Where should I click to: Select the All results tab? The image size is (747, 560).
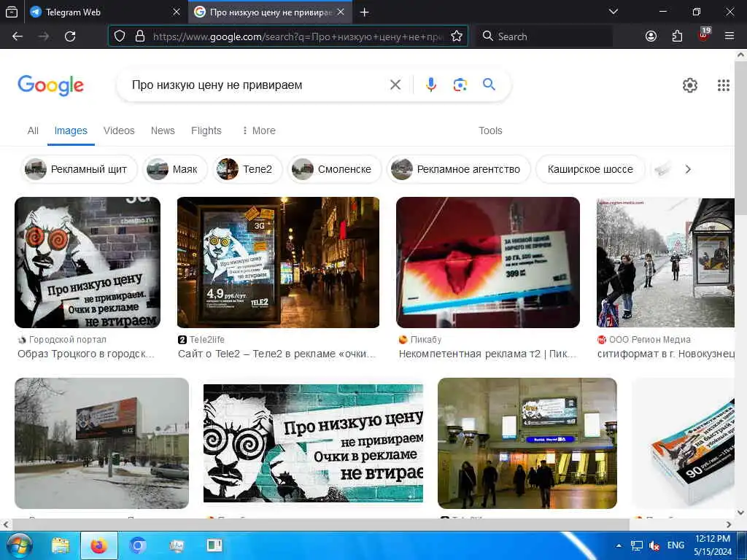[33, 131]
